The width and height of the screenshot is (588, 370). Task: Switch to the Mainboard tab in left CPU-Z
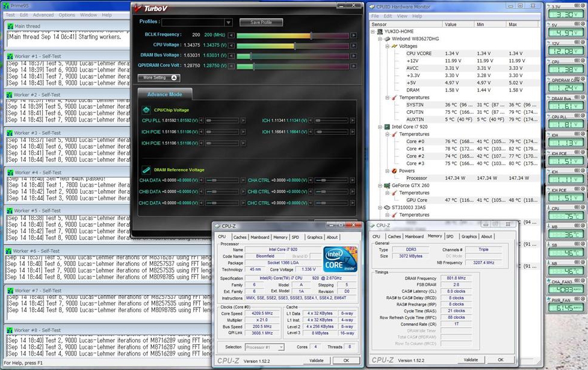[x=260, y=237]
